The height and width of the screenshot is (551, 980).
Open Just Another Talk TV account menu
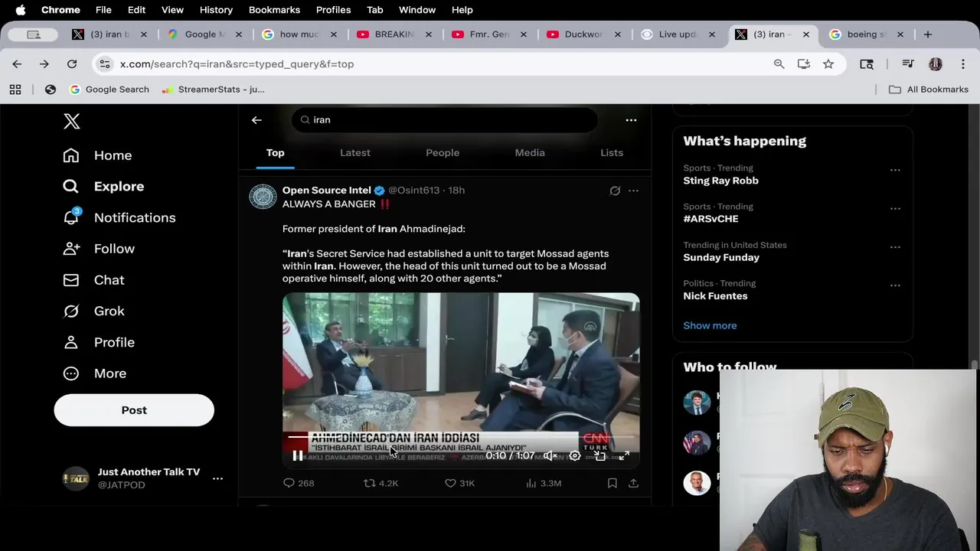click(142, 478)
